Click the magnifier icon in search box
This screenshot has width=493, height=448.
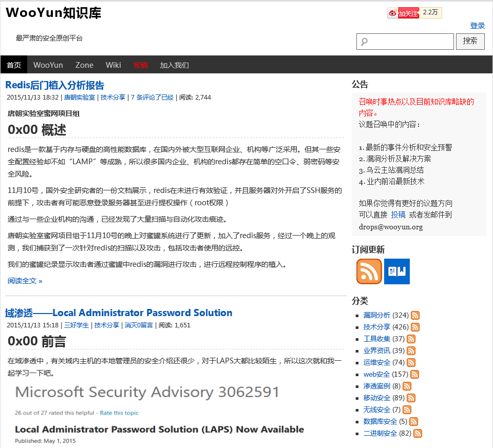click(x=365, y=42)
